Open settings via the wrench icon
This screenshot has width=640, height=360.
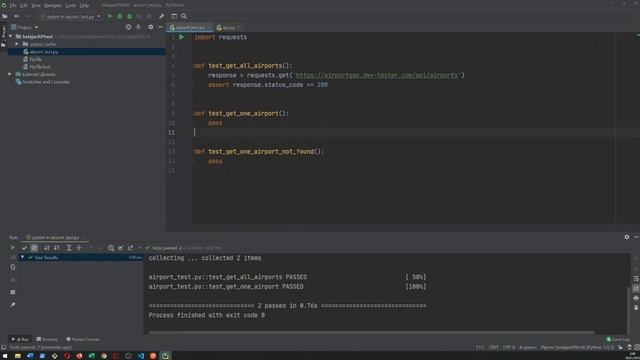click(x=162, y=16)
